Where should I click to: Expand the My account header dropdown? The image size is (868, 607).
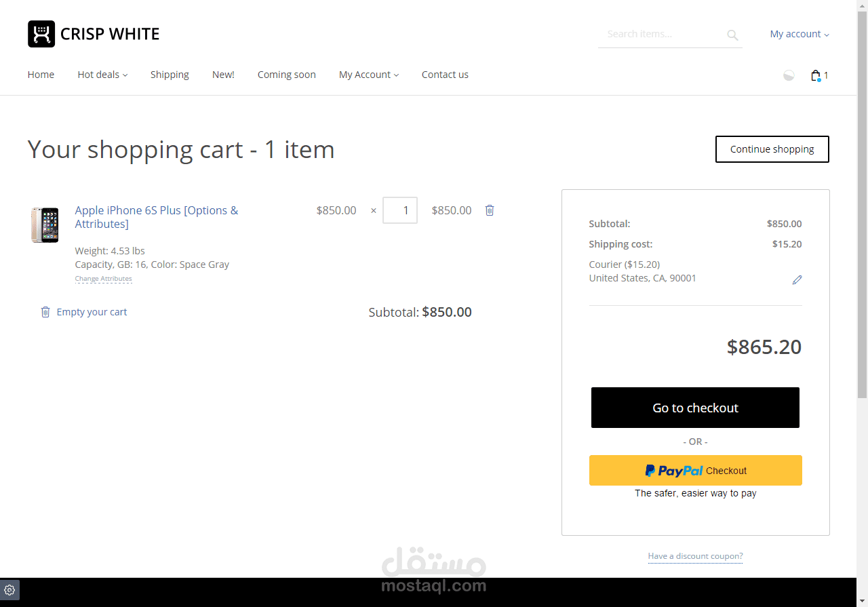[x=799, y=34]
